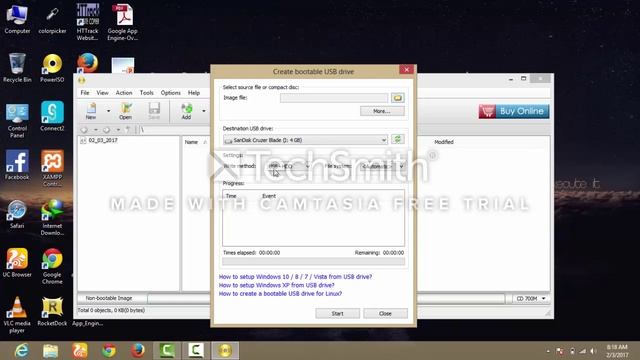Image resolution: width=640 pixels, height=360 pixels.
Task: Select the 02_03_2017 tree item
Action: coord(103,140)
